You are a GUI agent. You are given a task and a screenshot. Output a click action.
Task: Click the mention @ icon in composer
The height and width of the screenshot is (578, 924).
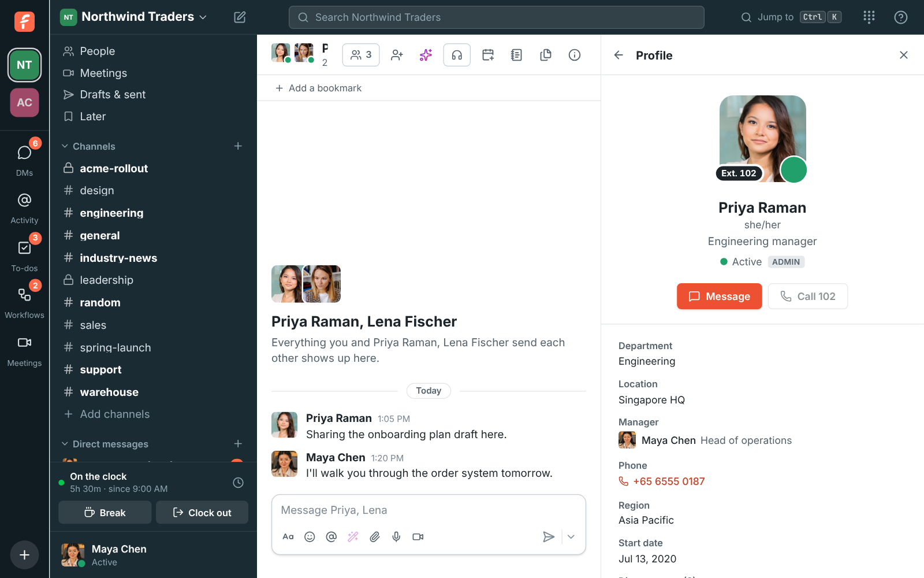[331, 537]
